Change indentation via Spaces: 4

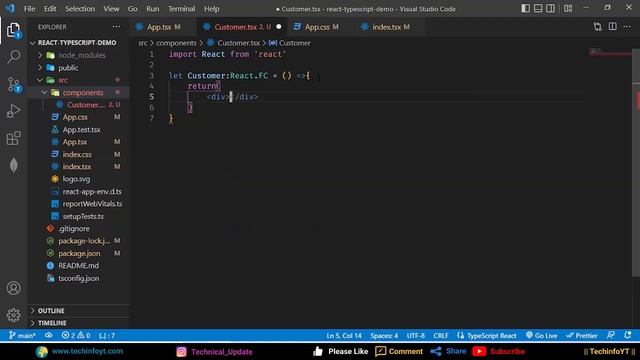pyautogui.click(x=384, y=336)
